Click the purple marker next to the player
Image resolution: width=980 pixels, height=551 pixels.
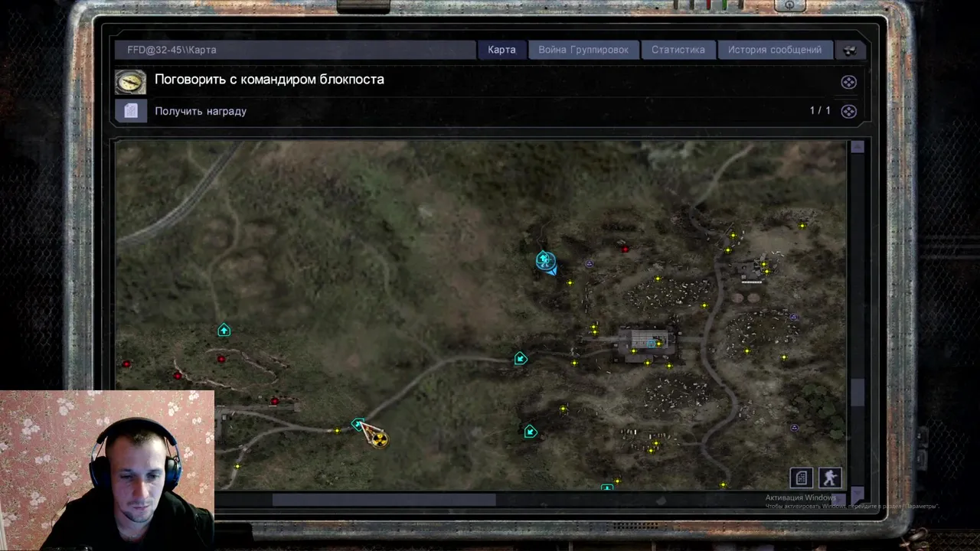click(x=589, y=263)
